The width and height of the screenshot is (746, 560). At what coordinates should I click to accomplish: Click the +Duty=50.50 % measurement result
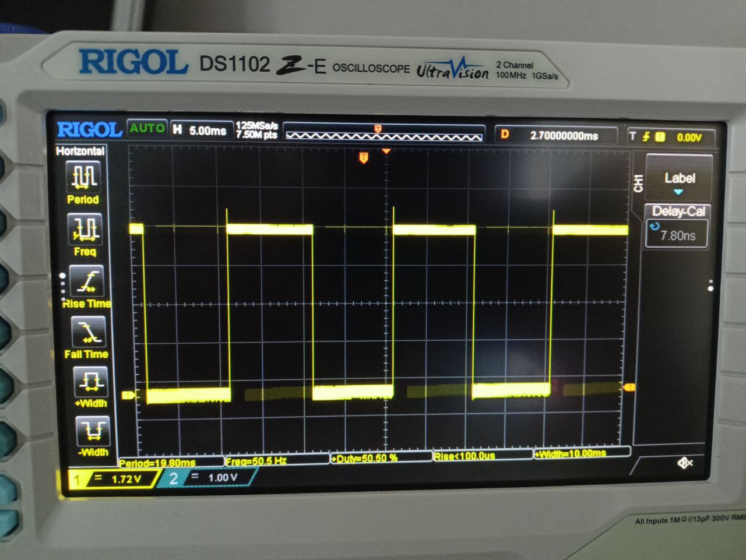pyautogui.click(x=365, y=459)
